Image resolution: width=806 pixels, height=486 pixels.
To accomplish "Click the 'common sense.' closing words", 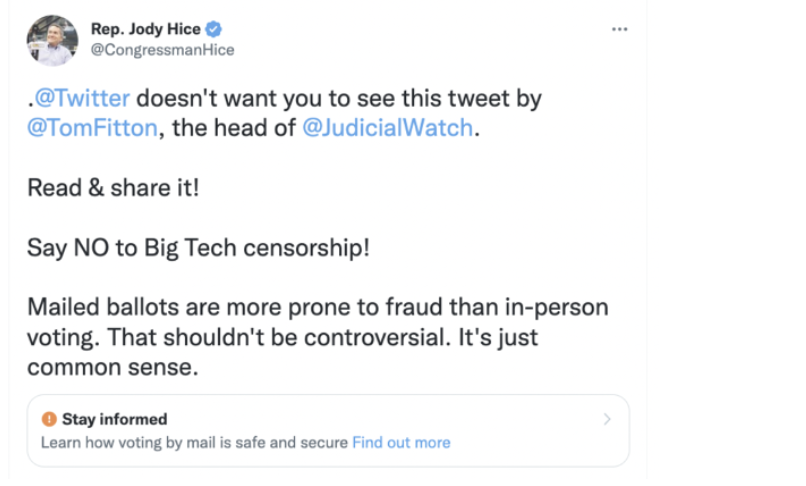I will click(x=113, y=366).
